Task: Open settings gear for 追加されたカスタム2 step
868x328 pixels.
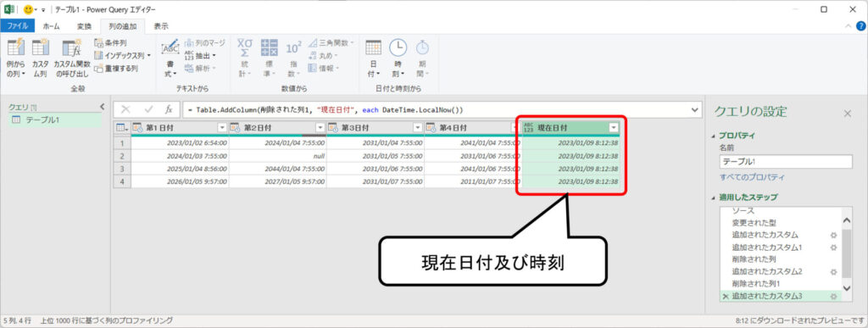Action: (834, 271)
